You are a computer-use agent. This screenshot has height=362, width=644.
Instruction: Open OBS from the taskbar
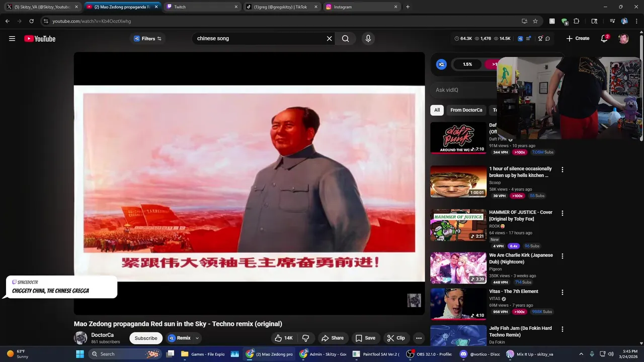point(429,354)
